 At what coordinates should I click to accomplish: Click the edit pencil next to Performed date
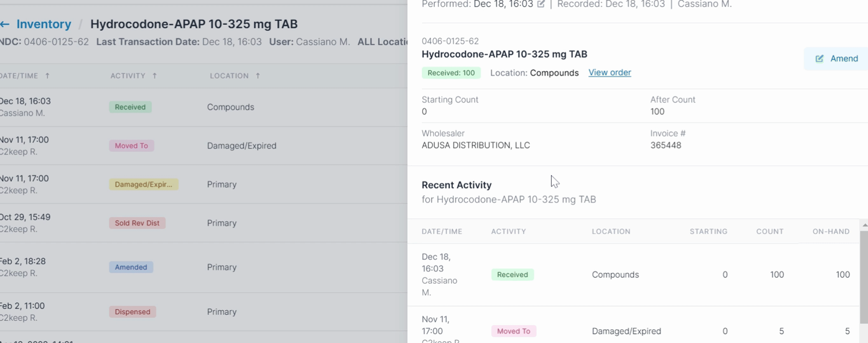coord(541,4)
